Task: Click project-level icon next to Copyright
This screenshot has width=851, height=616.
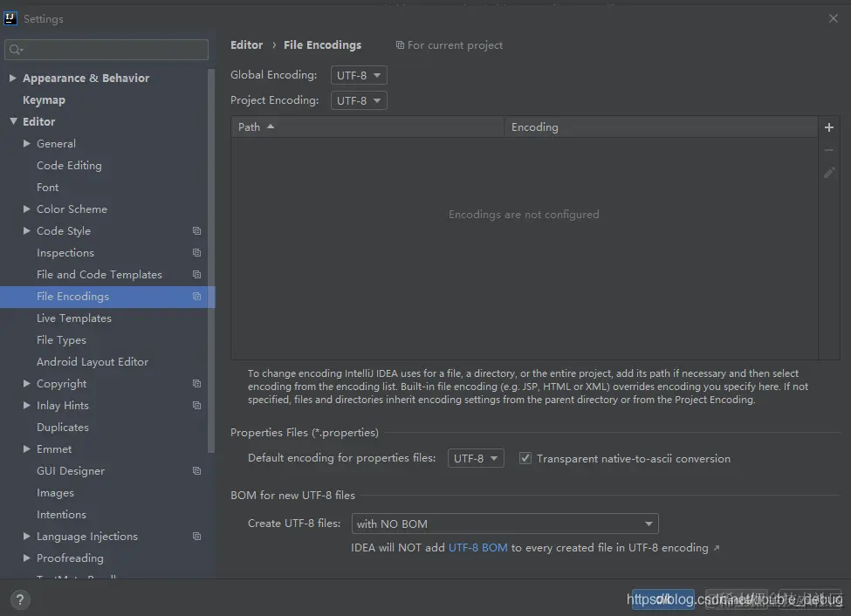Action: coord(196,384)
